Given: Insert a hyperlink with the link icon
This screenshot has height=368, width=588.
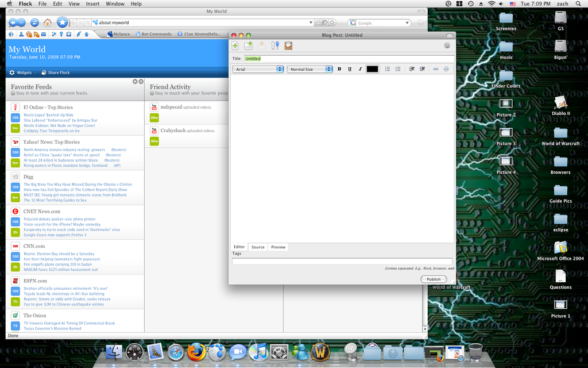Looking at the screenshot, I should point(435,69).
